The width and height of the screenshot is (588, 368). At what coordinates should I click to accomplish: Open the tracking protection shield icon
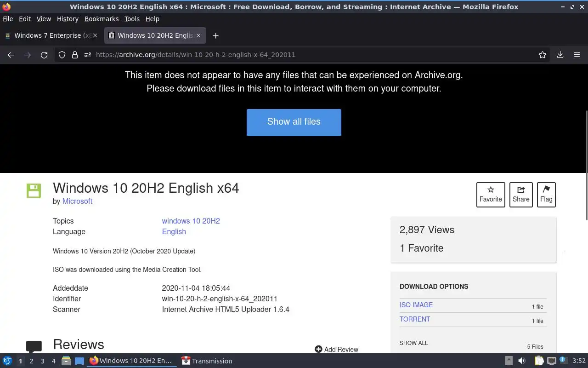tap(62, 55)
